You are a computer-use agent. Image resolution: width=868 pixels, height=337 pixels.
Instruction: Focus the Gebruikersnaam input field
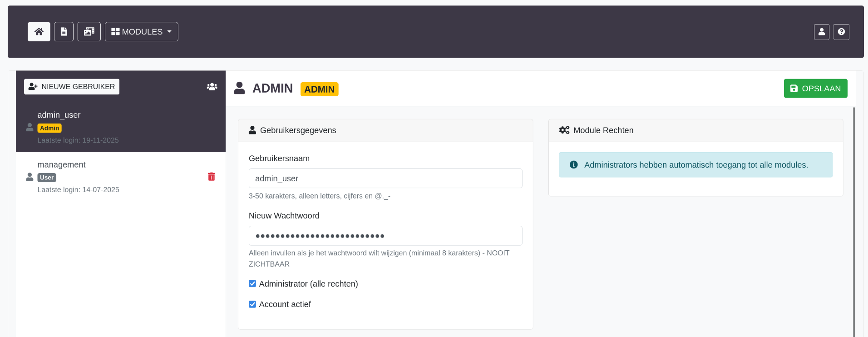[x=385, y=178]
